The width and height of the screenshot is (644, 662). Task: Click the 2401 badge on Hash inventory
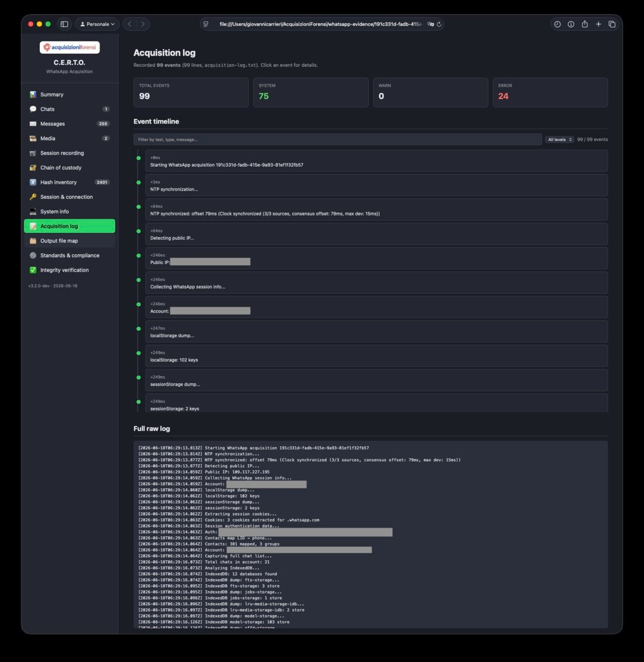point(102,183)
